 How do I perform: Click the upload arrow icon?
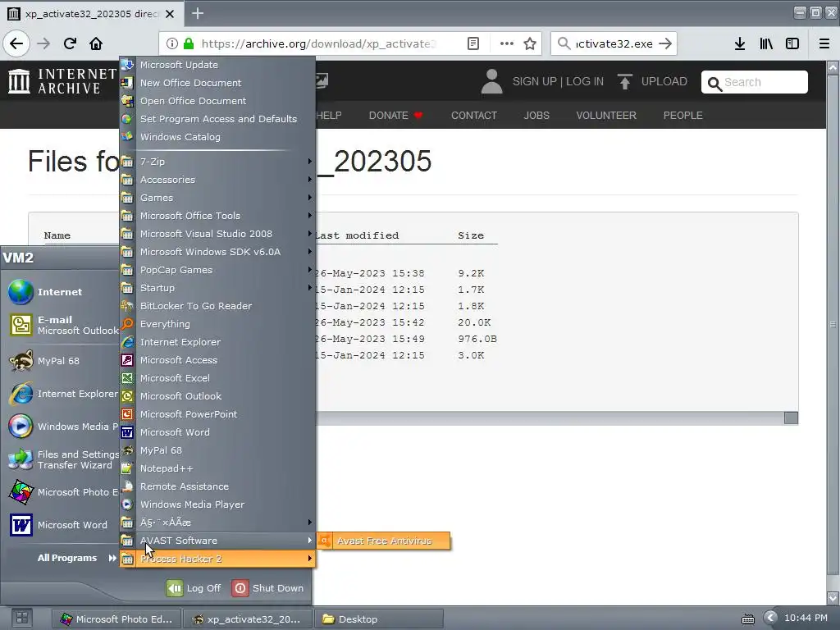624,81
